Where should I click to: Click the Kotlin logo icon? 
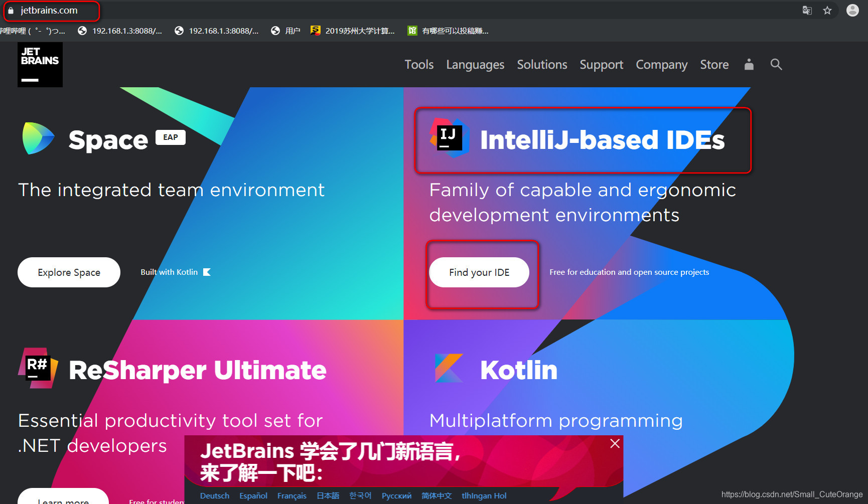coord(449,368)
